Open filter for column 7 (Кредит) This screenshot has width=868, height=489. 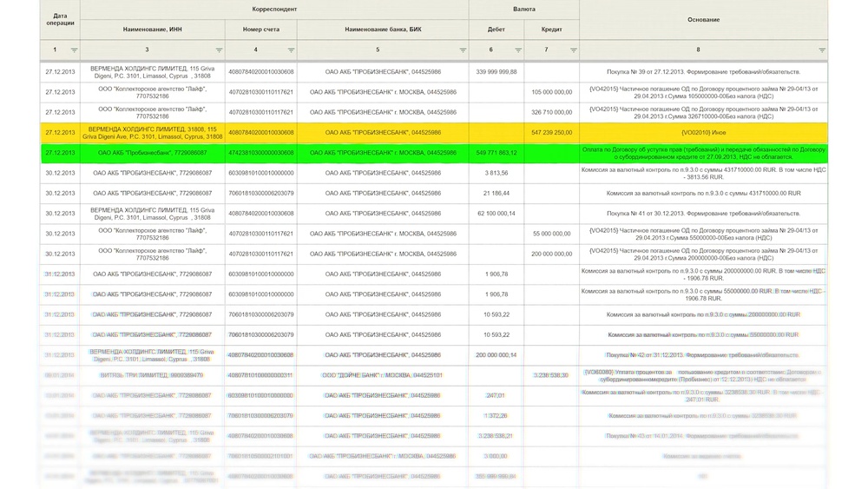573,50
